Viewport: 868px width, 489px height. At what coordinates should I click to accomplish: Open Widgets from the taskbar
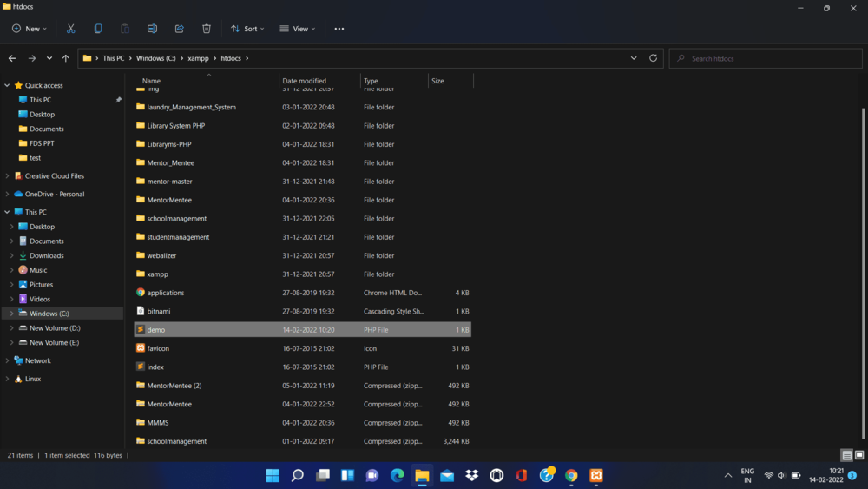click(x=348, y=476)
